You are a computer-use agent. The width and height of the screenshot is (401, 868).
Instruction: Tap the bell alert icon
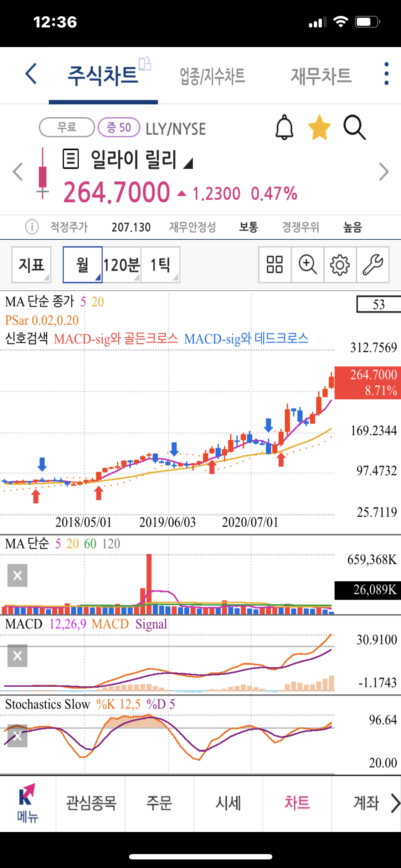pyautogui.click(x=284, y=127)
